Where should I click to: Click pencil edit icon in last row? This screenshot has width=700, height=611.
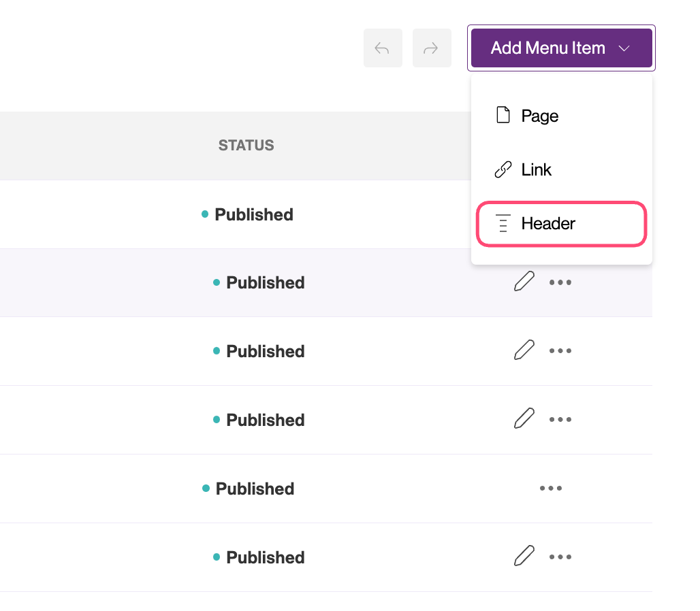coord(524,556)
